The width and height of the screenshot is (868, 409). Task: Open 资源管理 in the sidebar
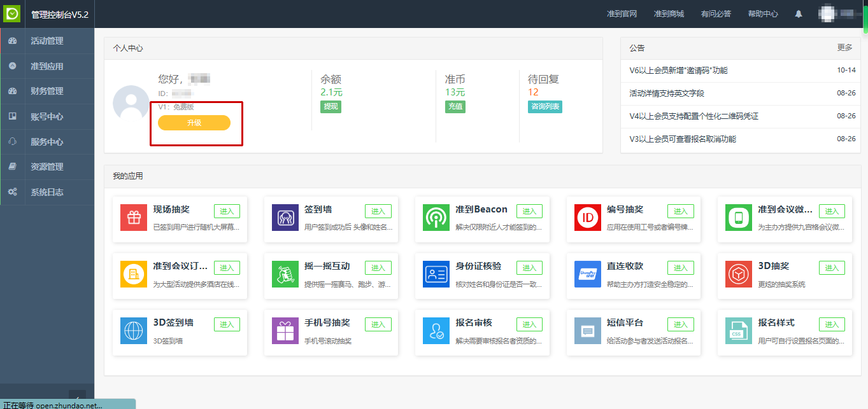[x=47, y=167]
